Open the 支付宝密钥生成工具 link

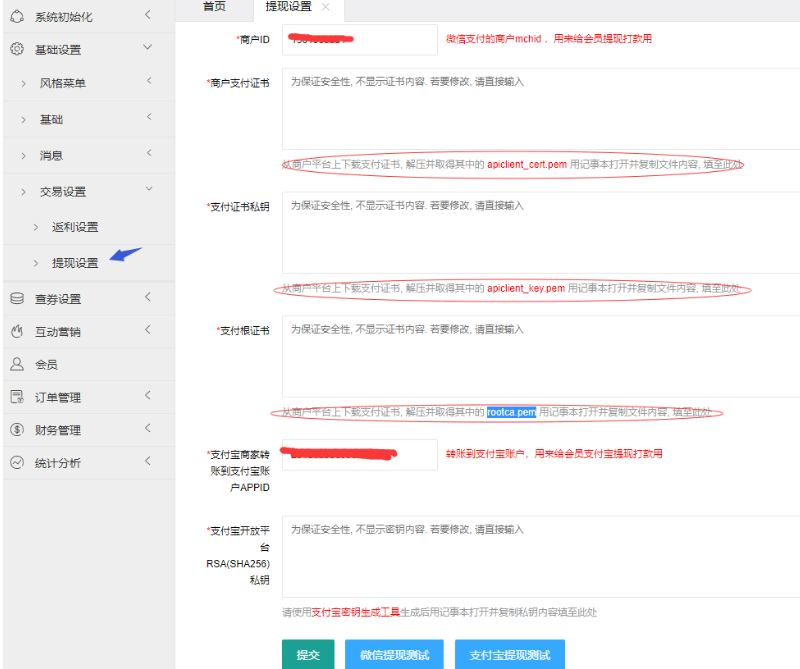[355, 612]
